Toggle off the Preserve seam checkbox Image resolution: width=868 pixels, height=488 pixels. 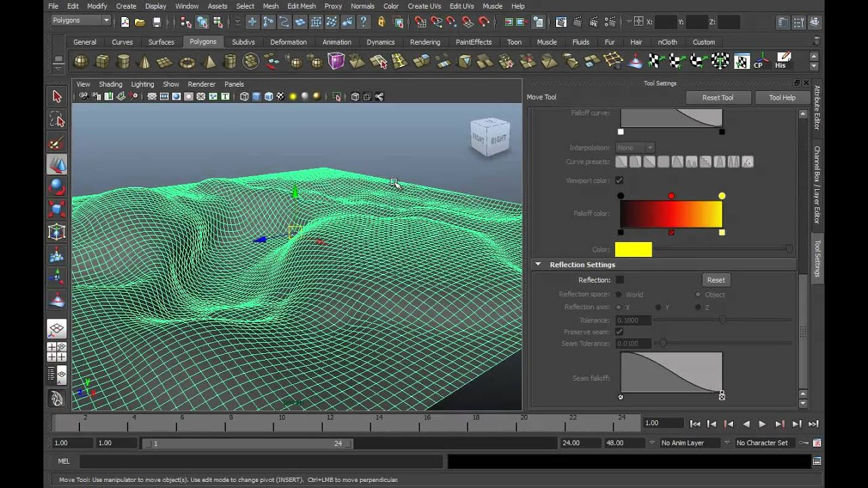tap(620, 331)
